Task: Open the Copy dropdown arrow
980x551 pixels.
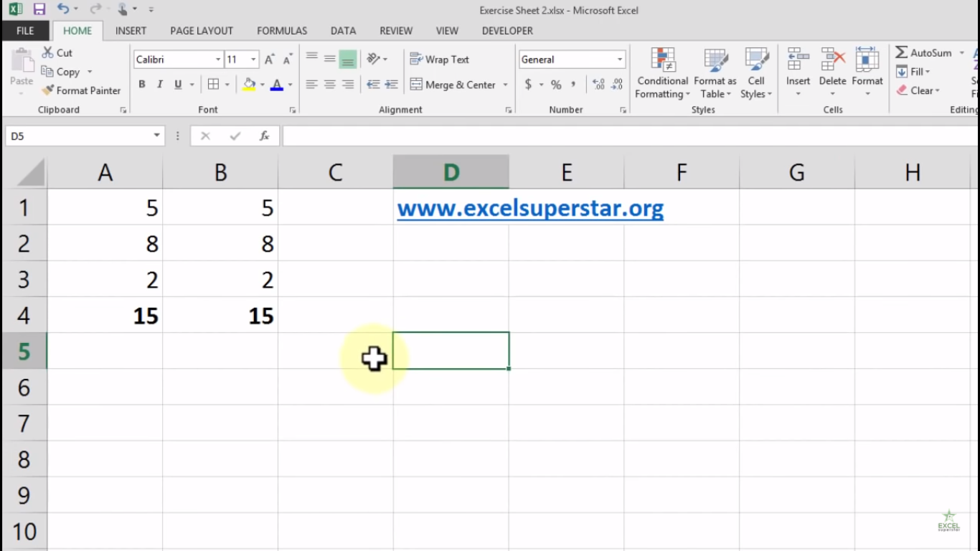Action: [x=90, y=72]
